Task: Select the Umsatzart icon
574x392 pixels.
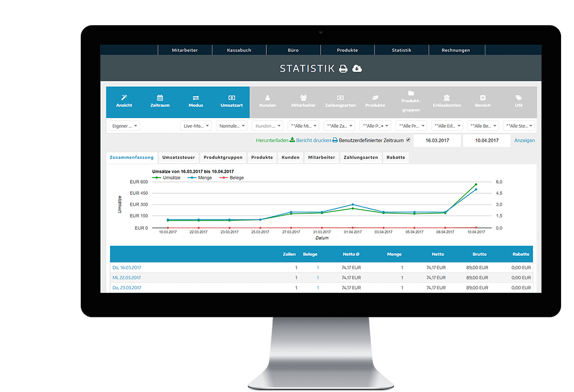Action: point(232,98)
